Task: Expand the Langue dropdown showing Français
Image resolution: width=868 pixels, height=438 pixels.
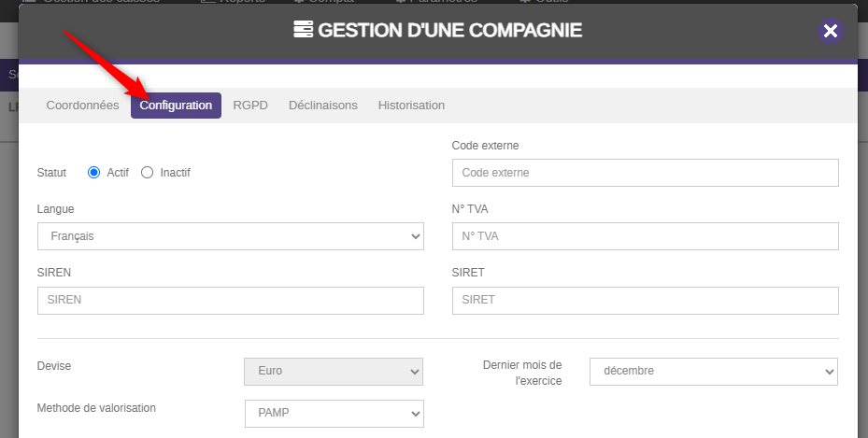Action: [230, 236]
